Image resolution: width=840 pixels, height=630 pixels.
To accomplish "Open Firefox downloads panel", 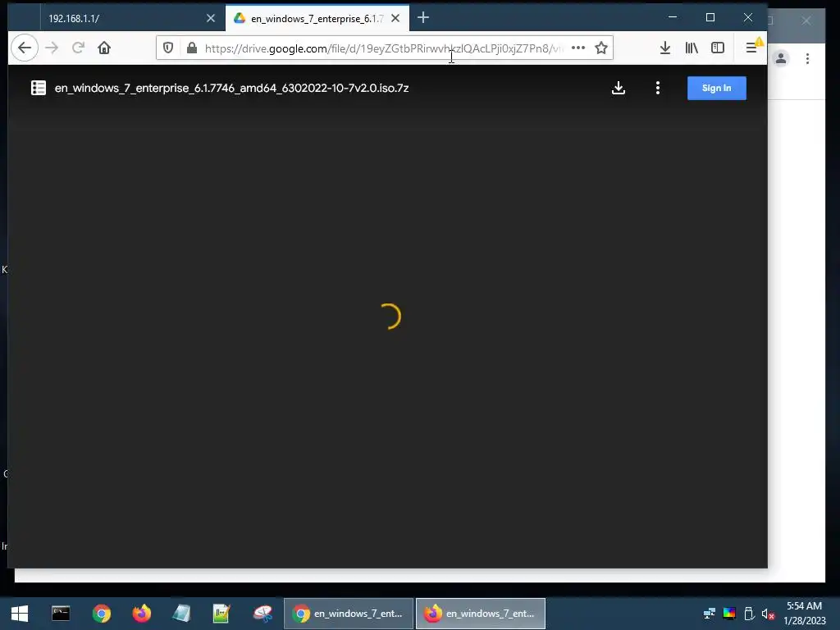I will [x=664, y=48].
